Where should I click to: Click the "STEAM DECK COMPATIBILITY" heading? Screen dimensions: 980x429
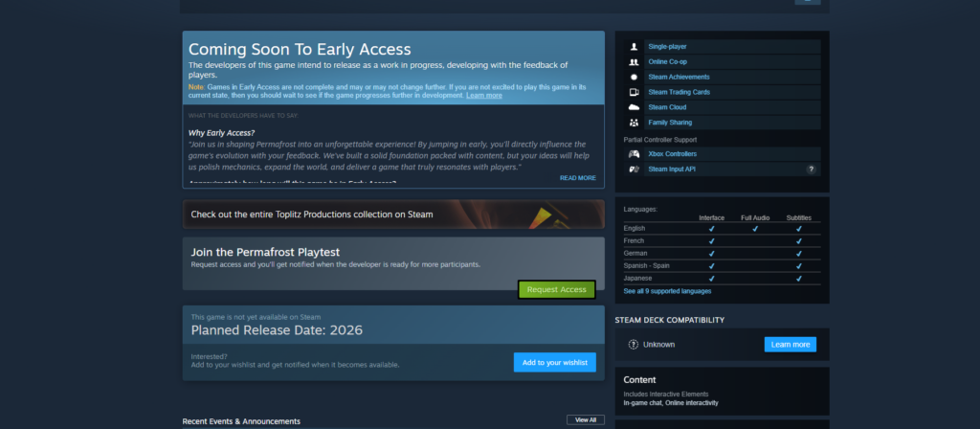click(x=669, y=320)
